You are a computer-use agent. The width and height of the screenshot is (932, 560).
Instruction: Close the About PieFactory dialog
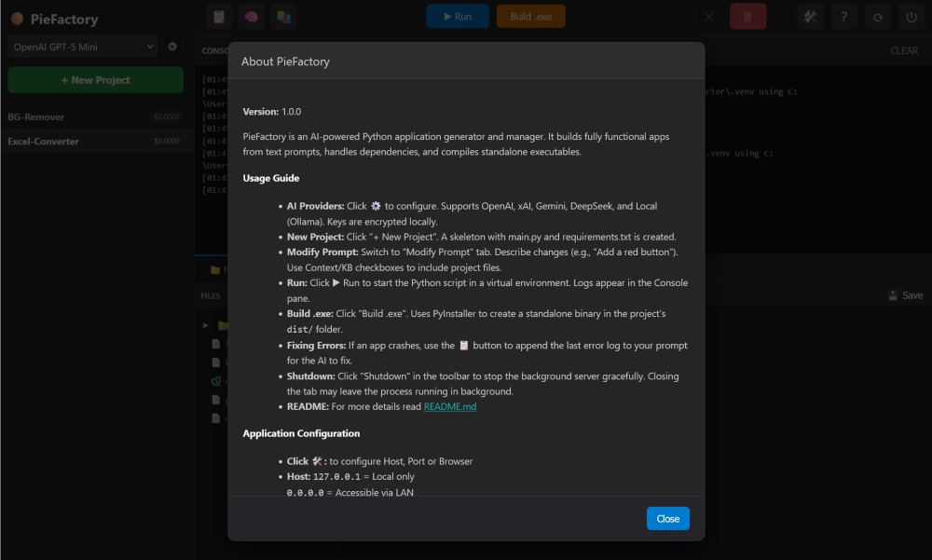click(x=667, y=519)
